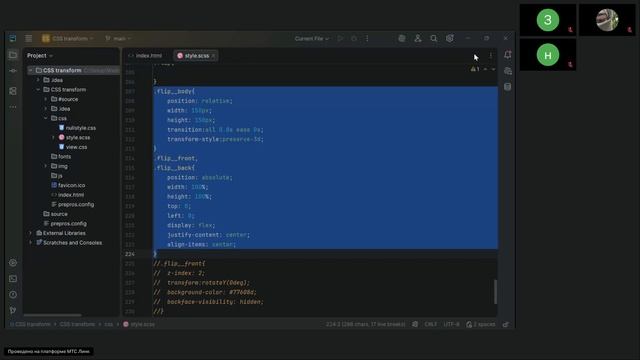The image size is (640, 360).
Task: Select the source folder
Action: 55,214
